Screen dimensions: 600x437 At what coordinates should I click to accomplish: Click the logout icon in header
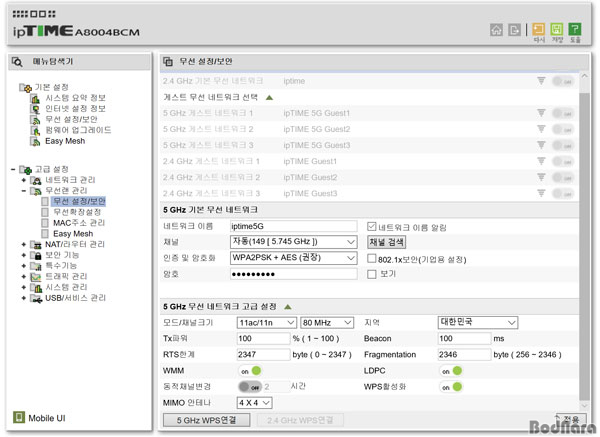coord(514,29)
